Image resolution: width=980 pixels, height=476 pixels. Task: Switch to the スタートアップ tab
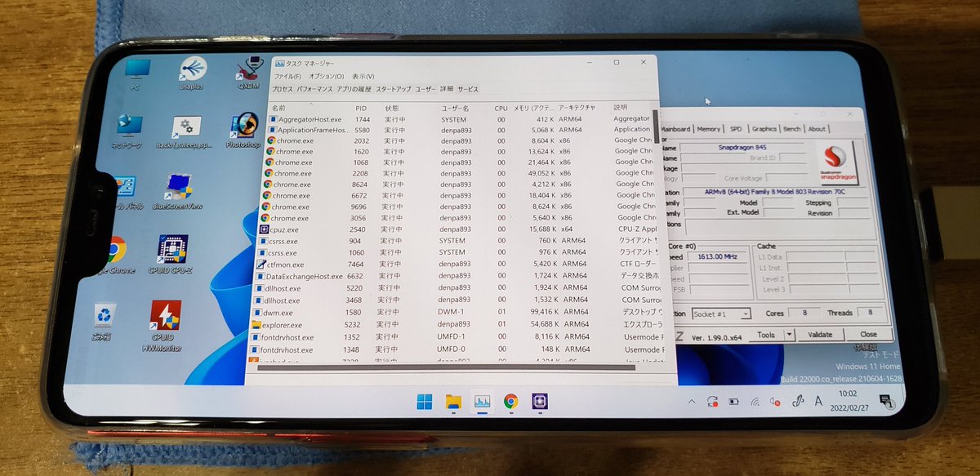click(394, 89)
